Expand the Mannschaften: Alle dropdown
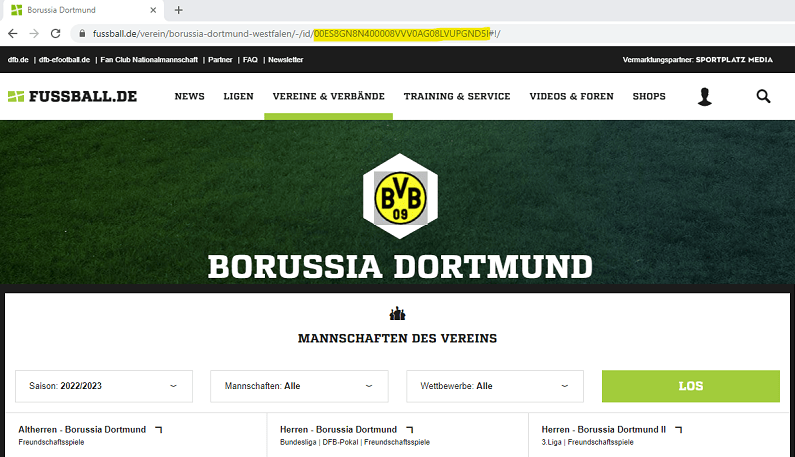Image resolution: width=795 pixels, height=457 pixels. (x=299, y=386)
